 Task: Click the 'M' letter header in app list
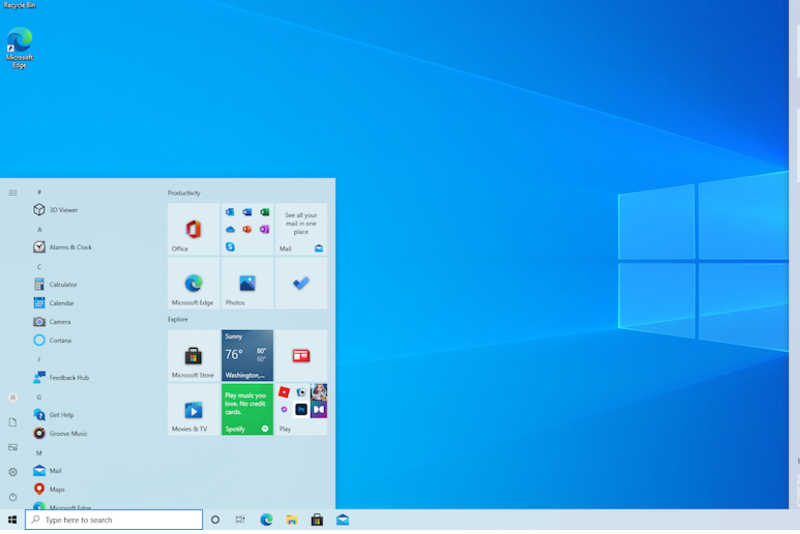pyautogui.click(x=39, y=453)
